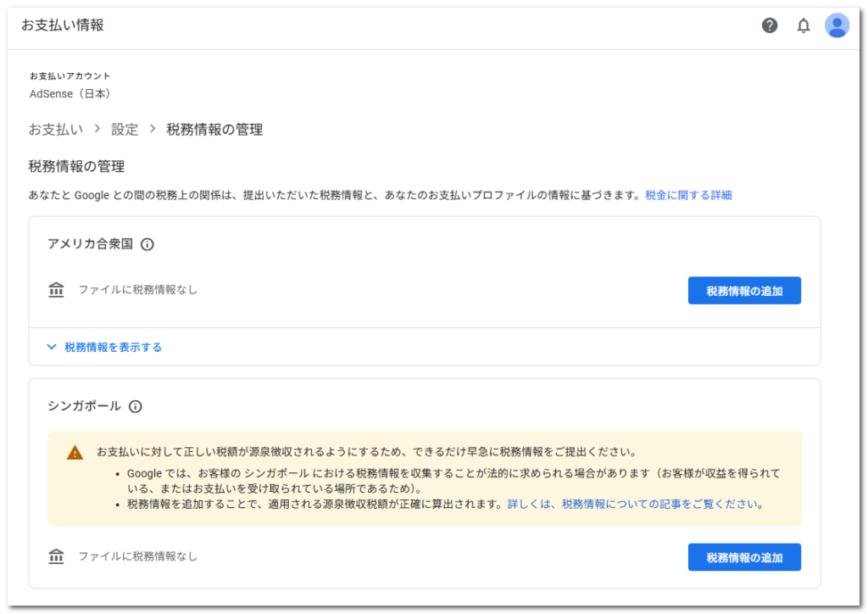Click the bank icon in シンガポール card

click(56, 555)
